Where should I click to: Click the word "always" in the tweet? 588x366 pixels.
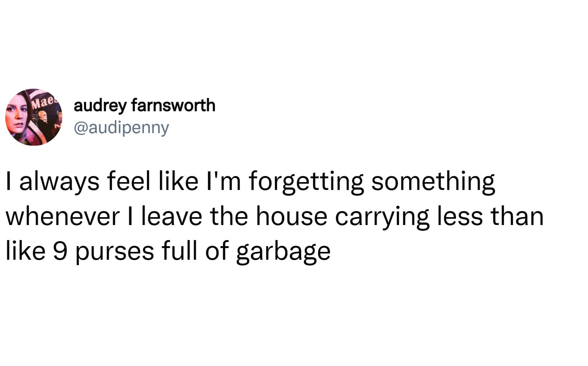(59, 182)
